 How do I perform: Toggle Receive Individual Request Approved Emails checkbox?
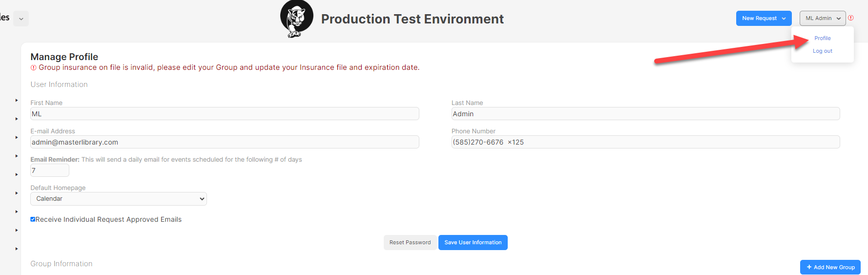(33, 219)
